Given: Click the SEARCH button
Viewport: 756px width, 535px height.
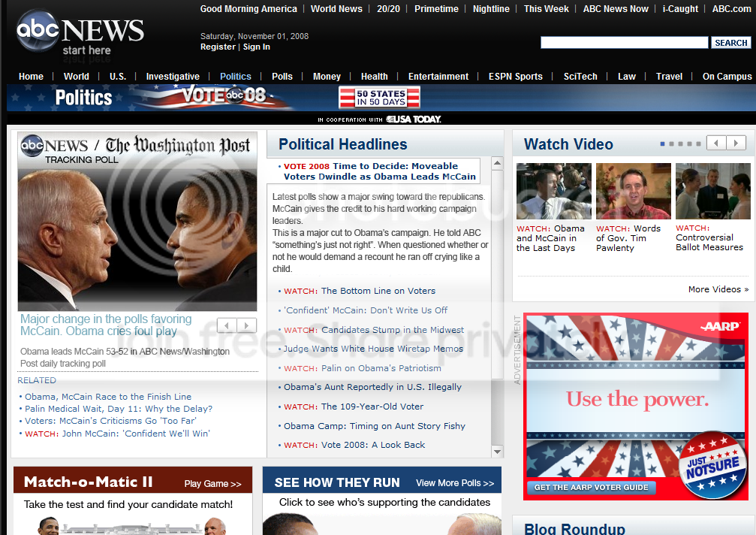Looking at the screenshot, I should point(731,42).
